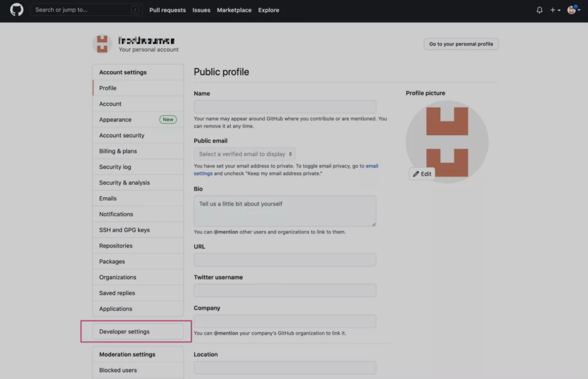
Task: Open Account security settings
Action: click(122, 135)
